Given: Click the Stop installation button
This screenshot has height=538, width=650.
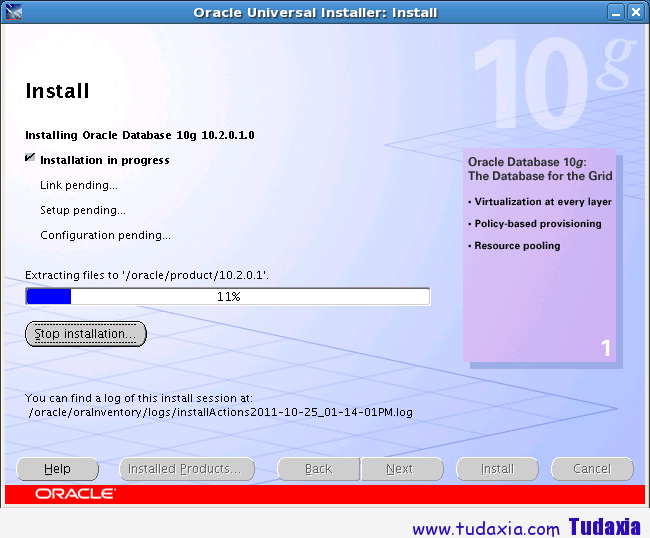Looking at the screenshot, I should (x=86, y=334).
